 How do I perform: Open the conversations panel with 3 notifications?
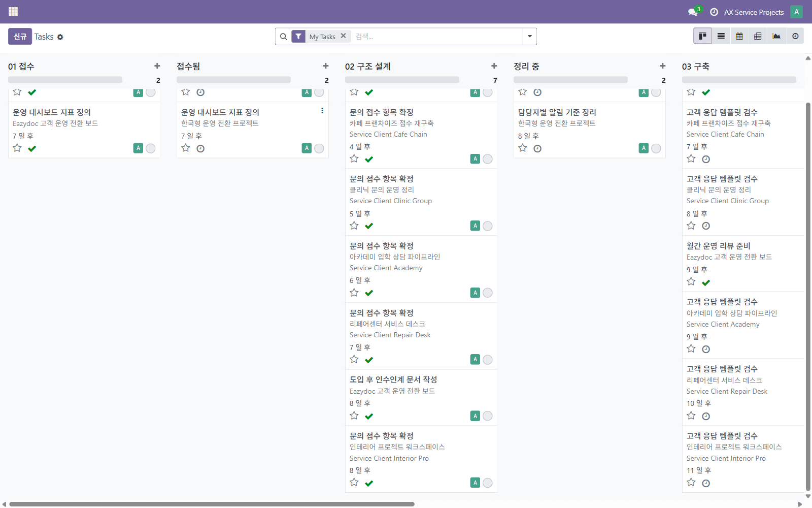coord(692,11)
